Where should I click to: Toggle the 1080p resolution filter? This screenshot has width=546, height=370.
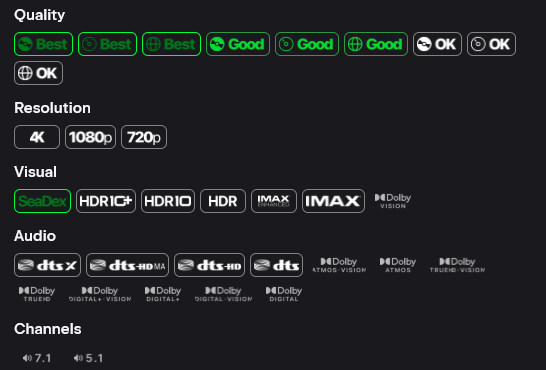tap(90, 137)
